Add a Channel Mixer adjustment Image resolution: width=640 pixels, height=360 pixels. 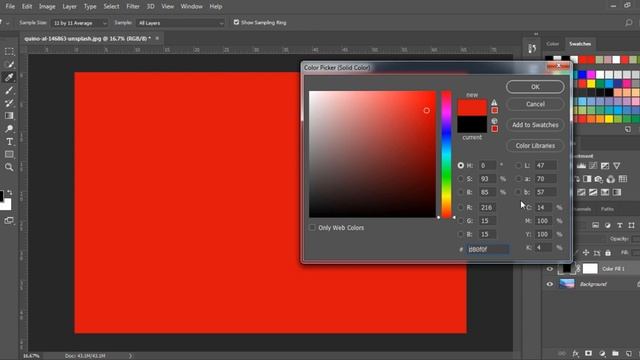611,179
